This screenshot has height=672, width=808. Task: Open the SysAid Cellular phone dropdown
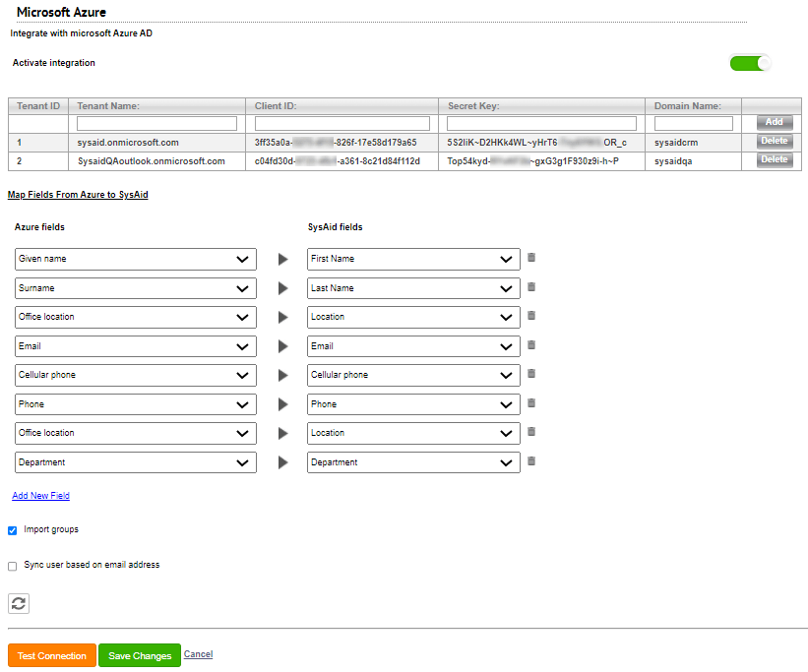point(413,375)
